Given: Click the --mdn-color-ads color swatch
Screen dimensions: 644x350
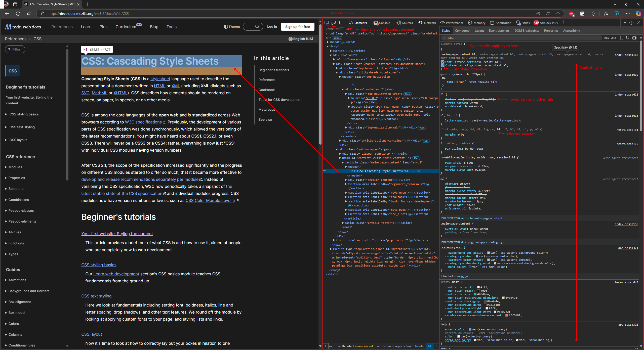Looking at the screenshot, I should 475,294.
